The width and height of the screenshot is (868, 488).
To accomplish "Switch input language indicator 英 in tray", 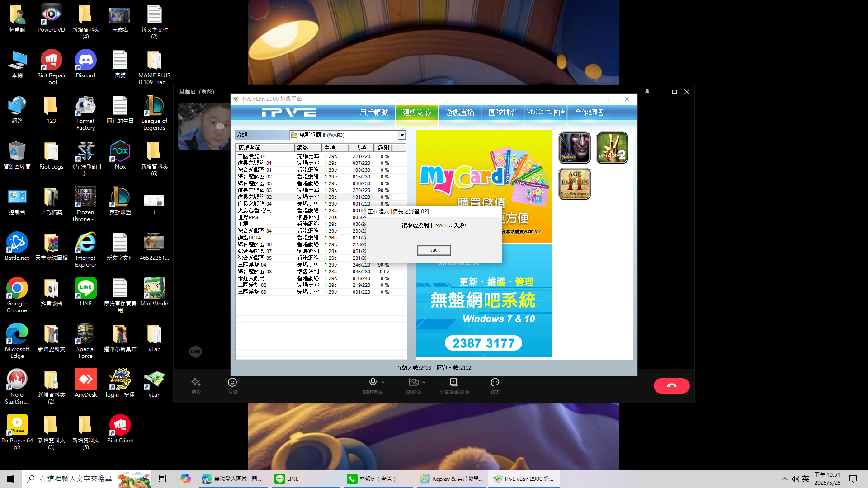I will (x=806, y=479).
